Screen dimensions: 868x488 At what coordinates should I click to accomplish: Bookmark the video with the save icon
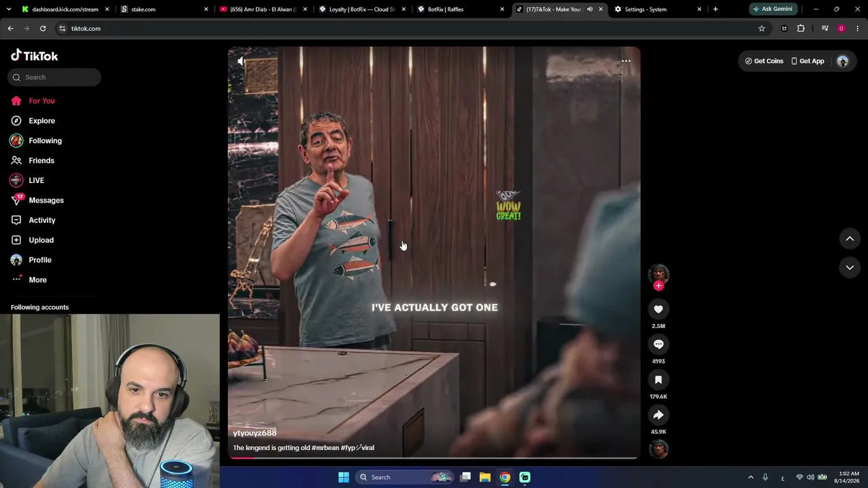coord(658,380)
